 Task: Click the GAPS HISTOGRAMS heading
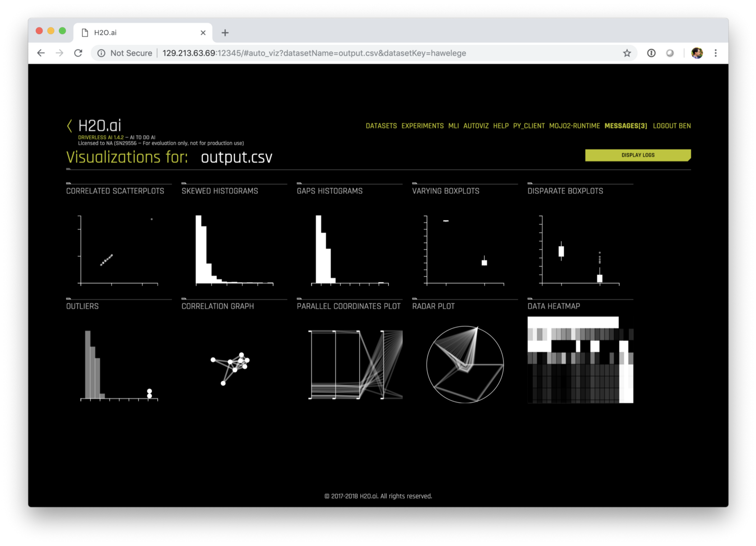pyautogui.click(x=329, y=191)
